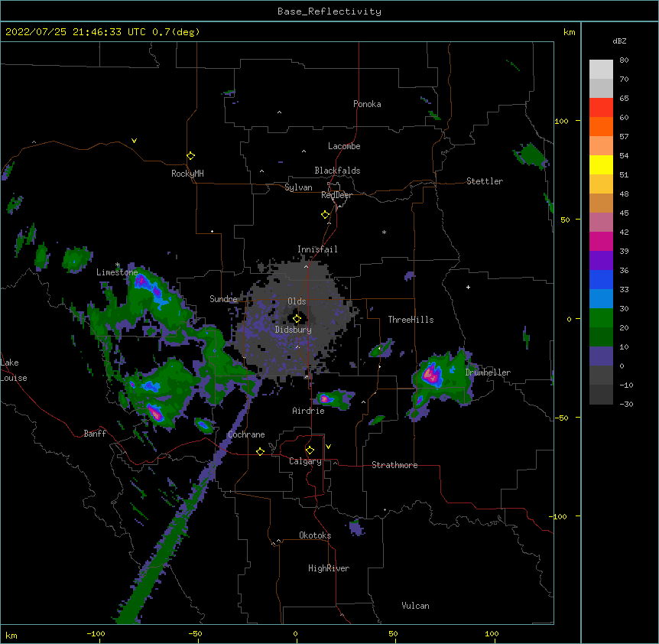
Task: Click the Vulcan city label
Action: 415,606
